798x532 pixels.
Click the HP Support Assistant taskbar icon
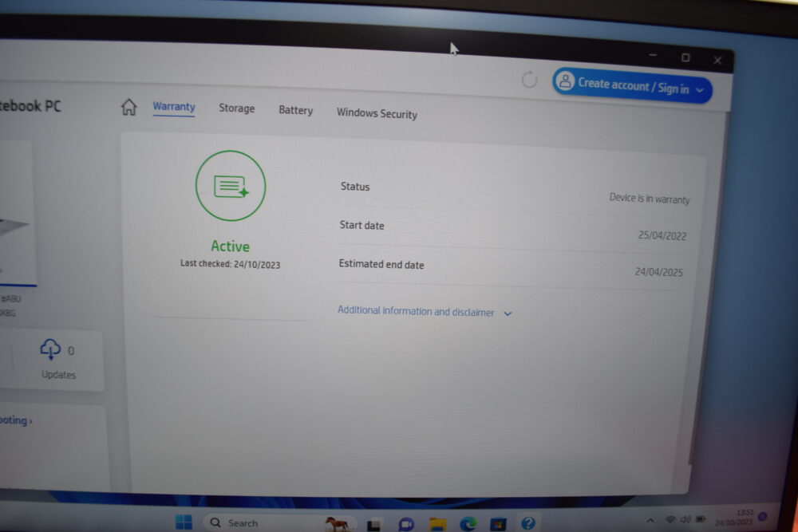(x=528, y=522)
